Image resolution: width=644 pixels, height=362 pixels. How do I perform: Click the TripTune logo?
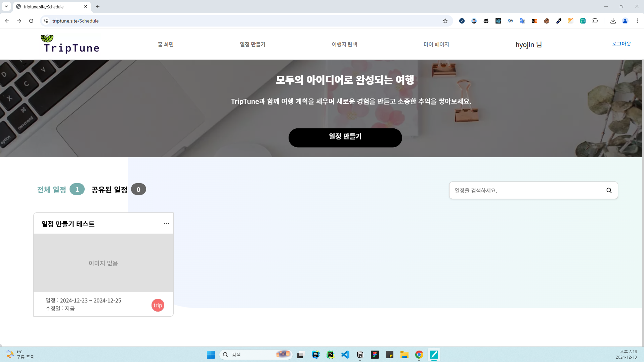coord(71,44)
